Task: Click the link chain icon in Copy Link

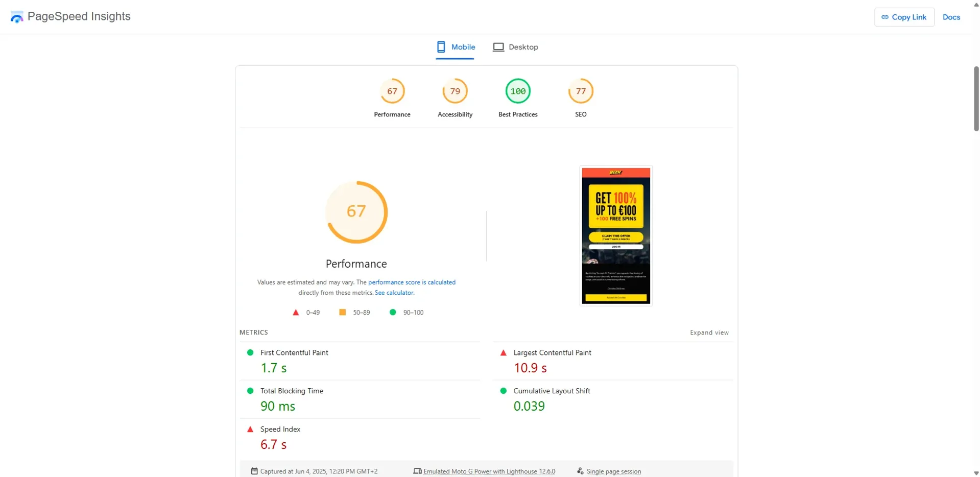Action: [x=885, y=17]
